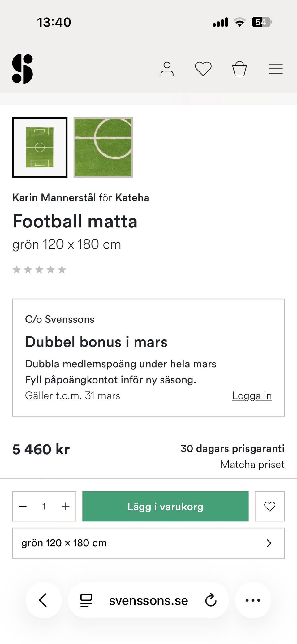The image size is (297, 644).
Task: Expand the grön 120 × 180 cm variant selector
Action: pos(148,543)
